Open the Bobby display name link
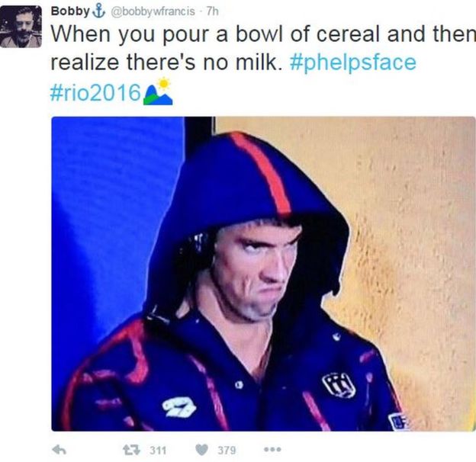This screenshot has height=462, width=476. coord(71,11)
